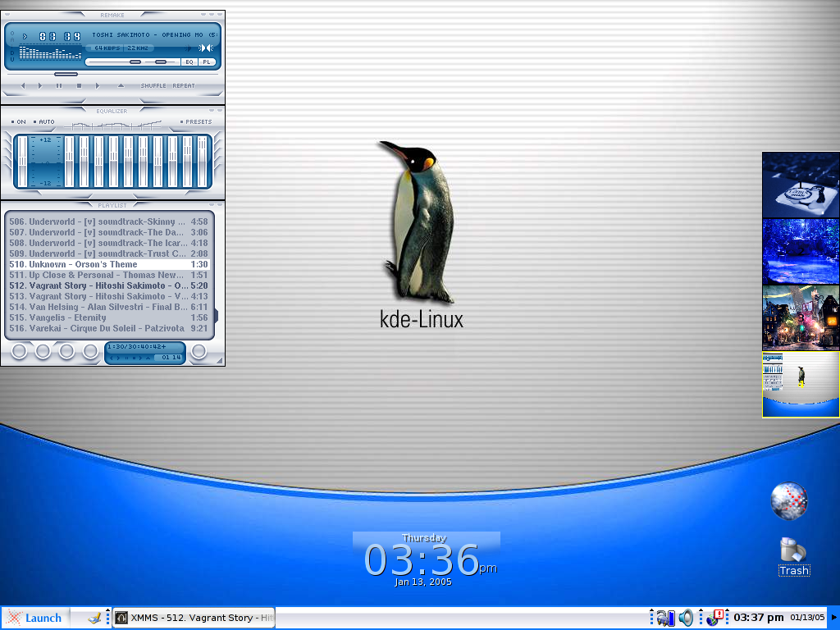Click XMMS taskbar entry in panel
Screen dimensions: 840x630
194,619
